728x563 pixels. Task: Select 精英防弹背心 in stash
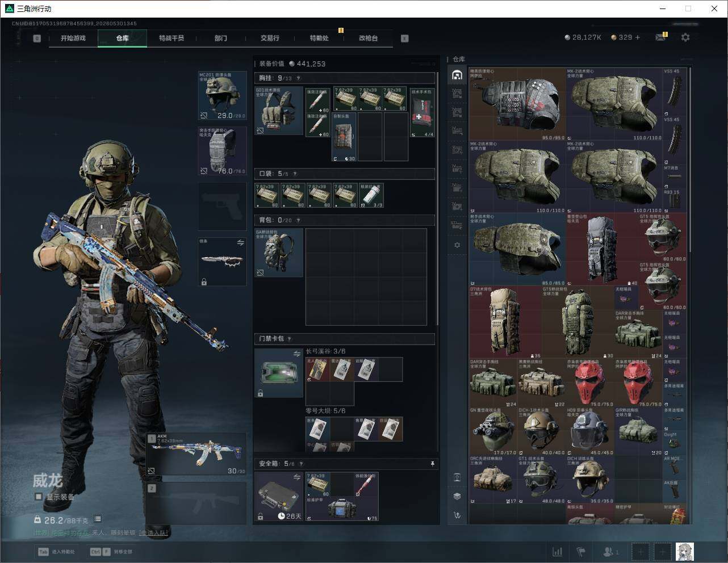click(517, 104)
